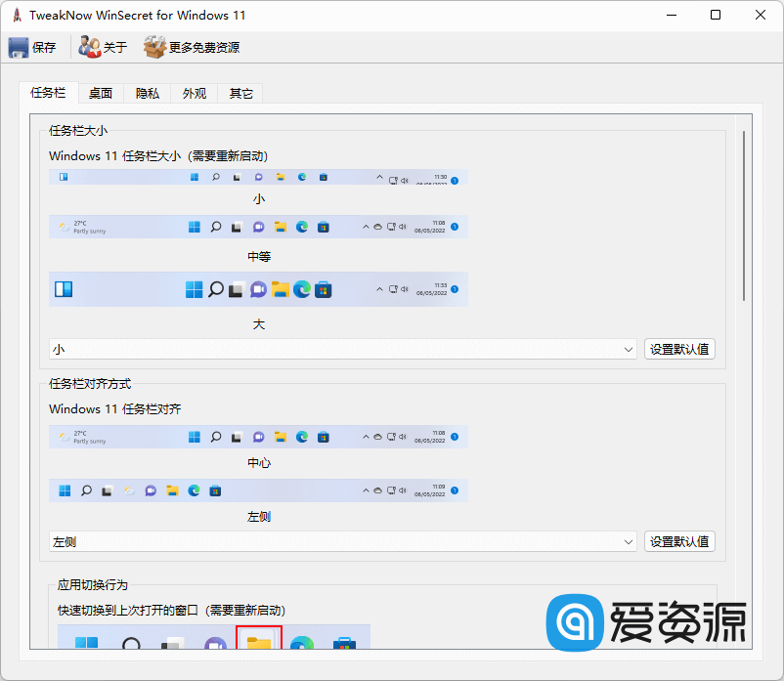Open 更多免费资源 via the toolbox icon
The height and width of the screenshot is (681, 784).
pos(155,46)
